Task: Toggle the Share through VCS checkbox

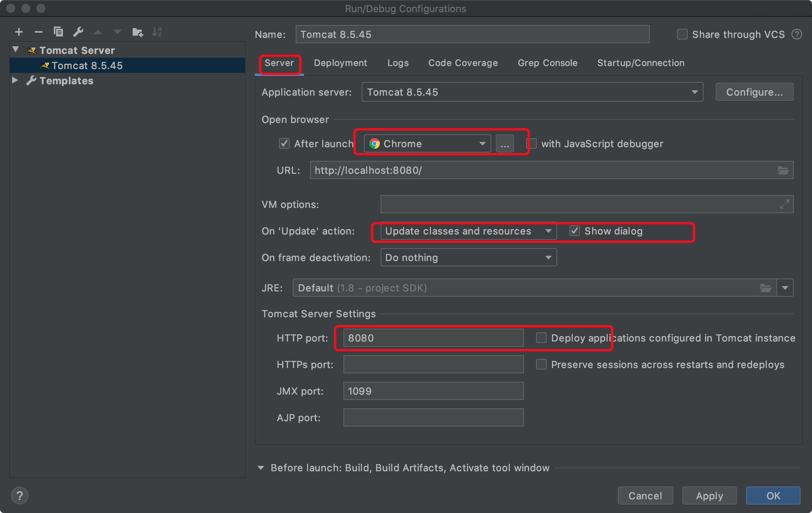Action: pyautogui.click(x=682, y=35)
